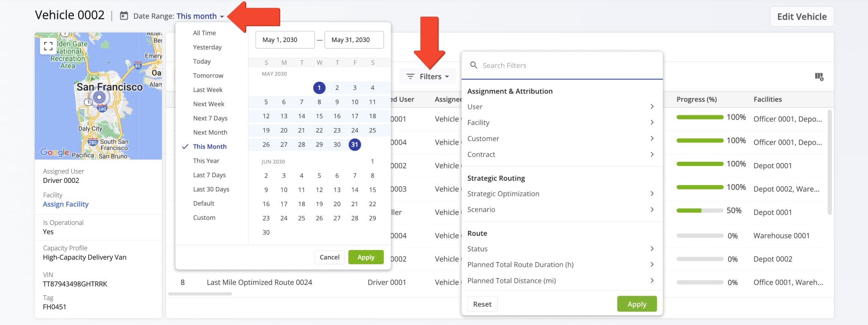Expand the route Status filter
Image resolution: width=868 pixels, height=325 pixels.
(x=561, y=249)
